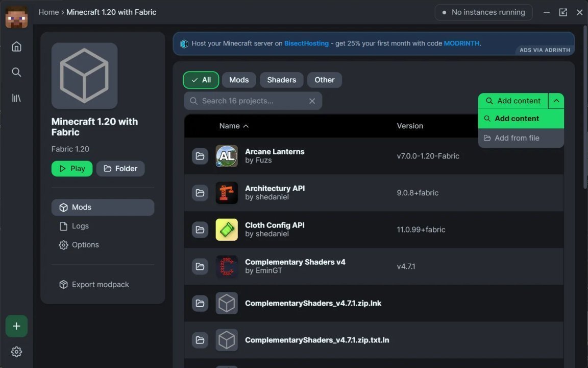The width and height of the screenshot is (588, 368).
Task: Enable the Shaders content filter
Action: [x=281, y=80]
